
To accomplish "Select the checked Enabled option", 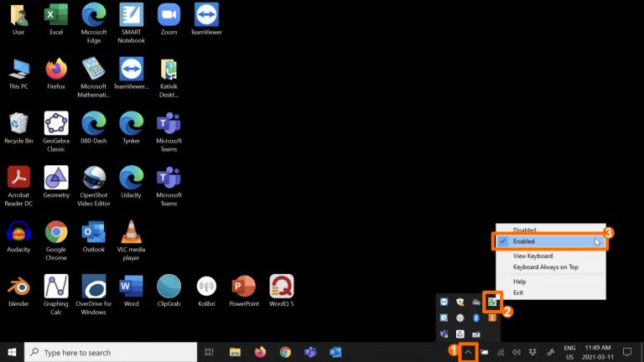I will (550, 241).
